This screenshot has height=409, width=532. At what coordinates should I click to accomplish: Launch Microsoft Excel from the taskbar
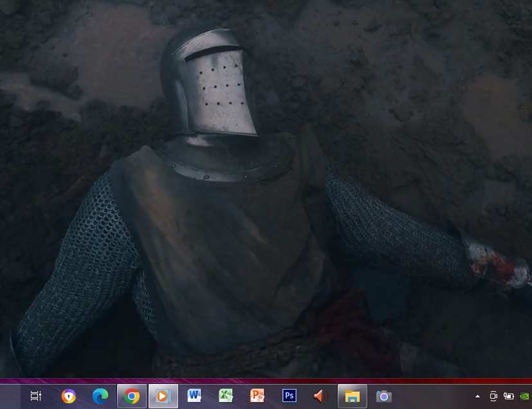click(x=226, y=395)
